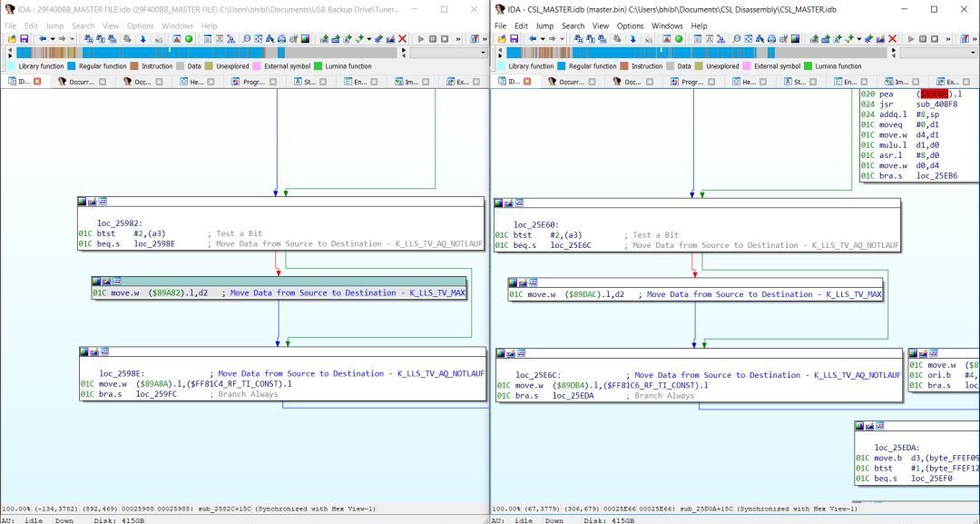Image resolution: width=980 pixels, height=524 pixels.
Task: Click red X delete icon in CSL_MASTER toolbar
Action: pyautogui.click(x=893, y=39)
